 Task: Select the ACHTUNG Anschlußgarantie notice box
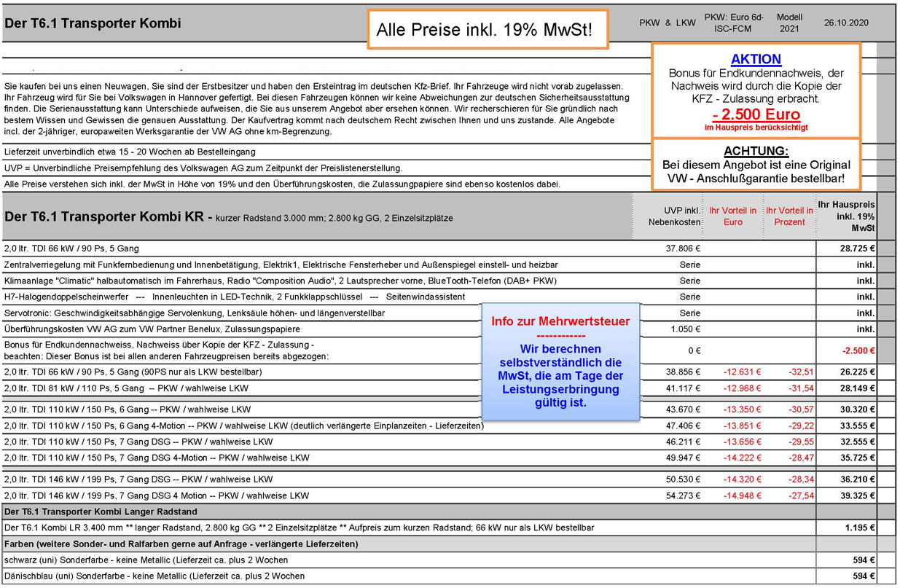756,165
